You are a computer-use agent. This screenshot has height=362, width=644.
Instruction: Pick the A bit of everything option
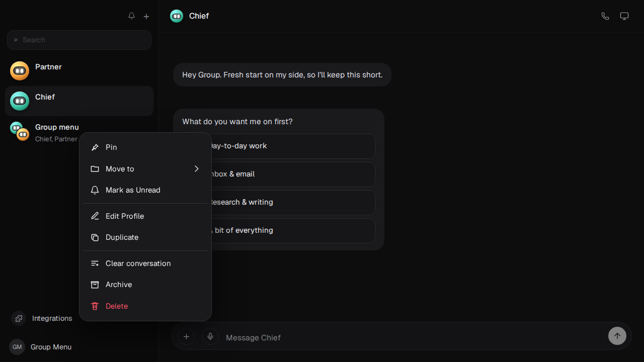(x=293, y=230)
